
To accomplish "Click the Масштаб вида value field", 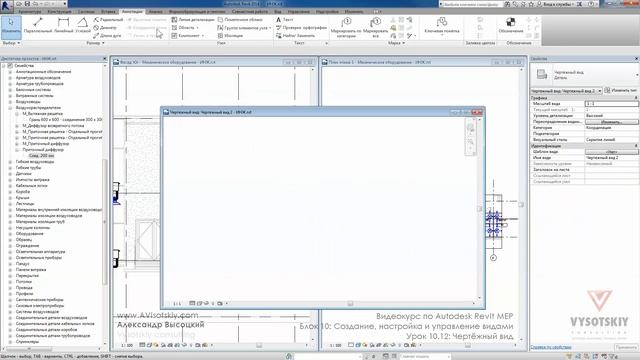I will tap(611, 104).
